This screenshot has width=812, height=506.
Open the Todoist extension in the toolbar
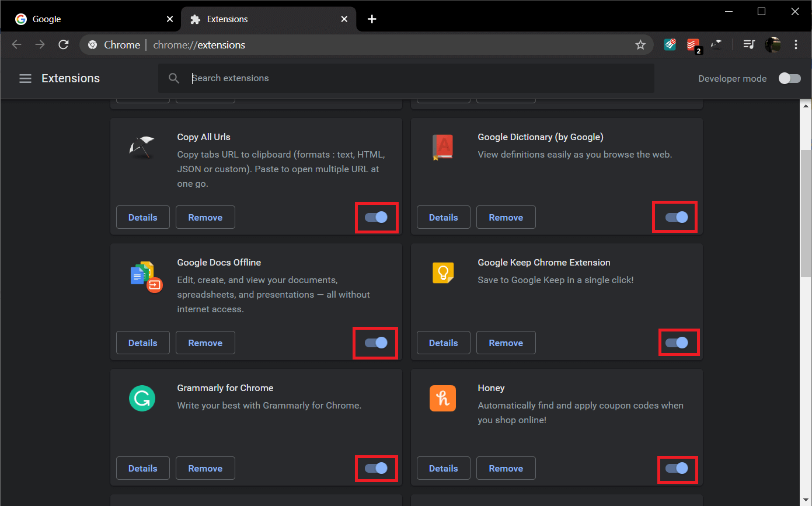click(693, 45)
